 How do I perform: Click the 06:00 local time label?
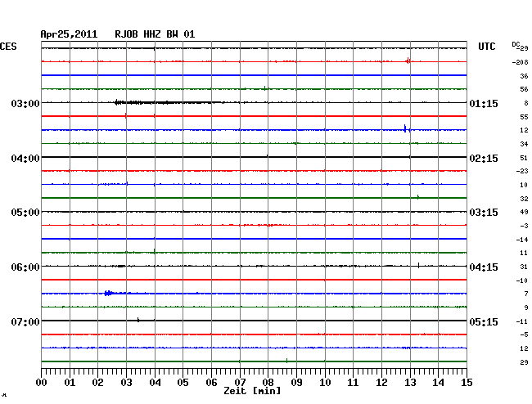(25, 267)
